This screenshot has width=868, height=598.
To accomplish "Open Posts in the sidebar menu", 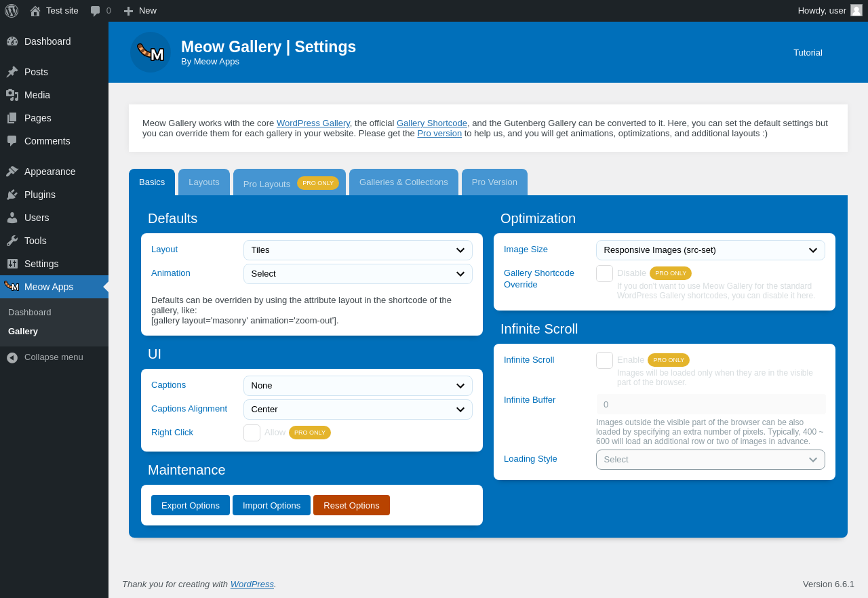I will click(54, 72).
